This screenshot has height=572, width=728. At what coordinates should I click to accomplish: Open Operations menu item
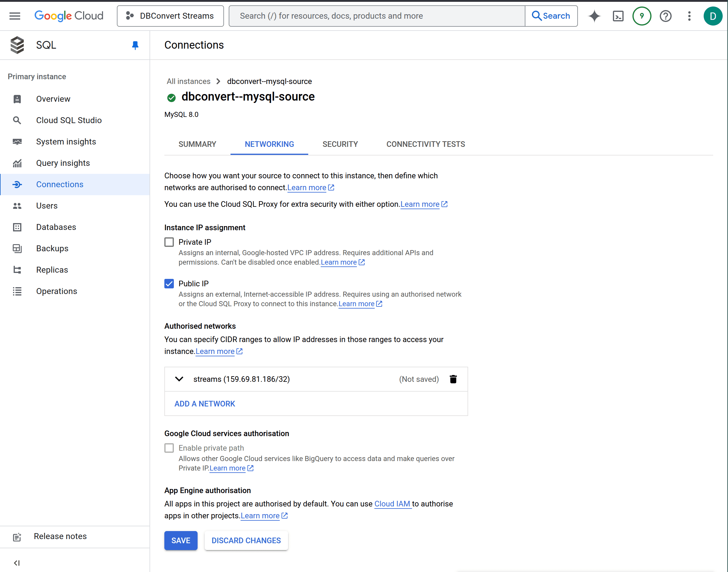coord(75,291)
